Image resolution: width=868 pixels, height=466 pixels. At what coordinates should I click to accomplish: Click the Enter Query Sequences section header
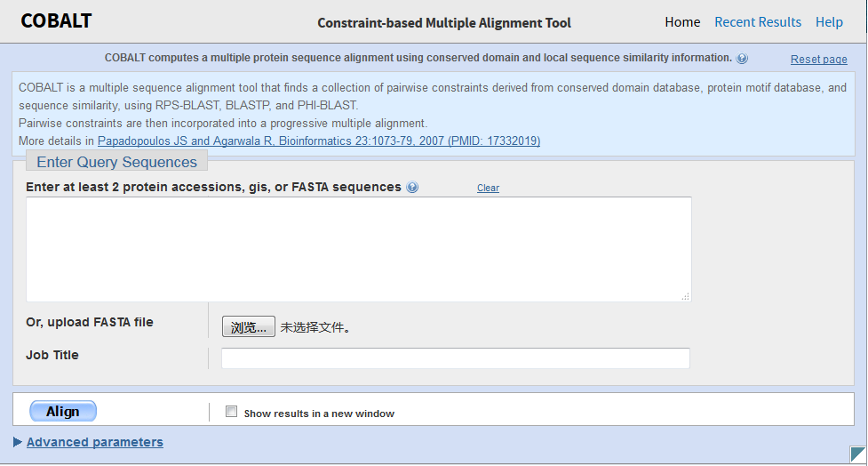pos(117,162)
